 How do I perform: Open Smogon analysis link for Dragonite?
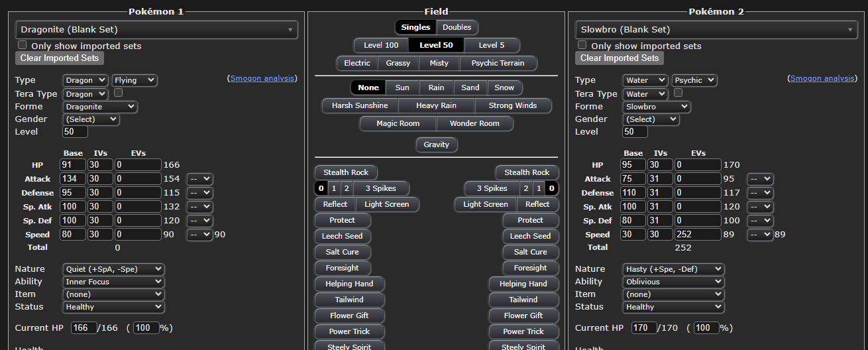click(x=262, y=78)
